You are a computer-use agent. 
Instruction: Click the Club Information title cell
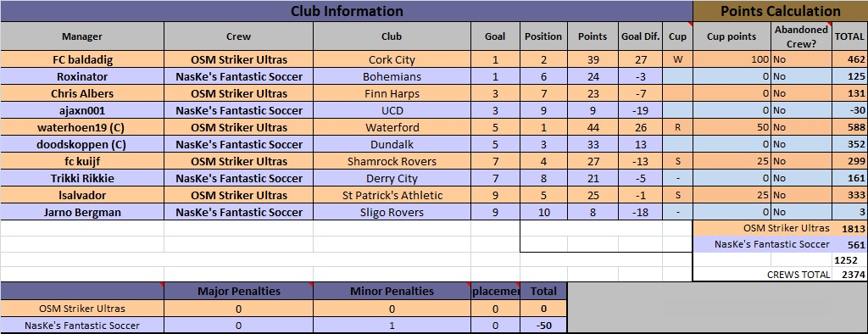pos(347,11)
